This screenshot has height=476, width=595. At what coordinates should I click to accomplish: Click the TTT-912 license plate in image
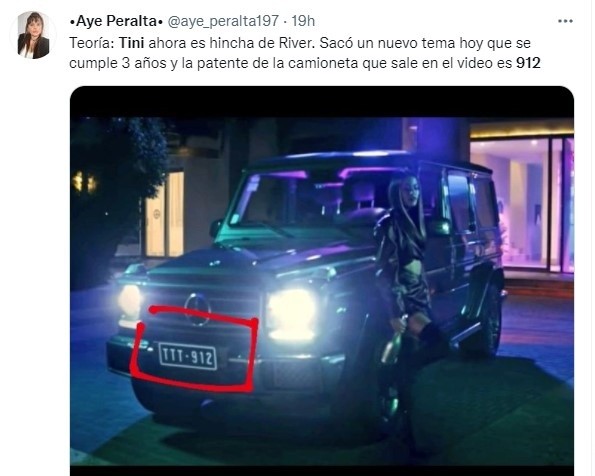click(x=188, y=356)
